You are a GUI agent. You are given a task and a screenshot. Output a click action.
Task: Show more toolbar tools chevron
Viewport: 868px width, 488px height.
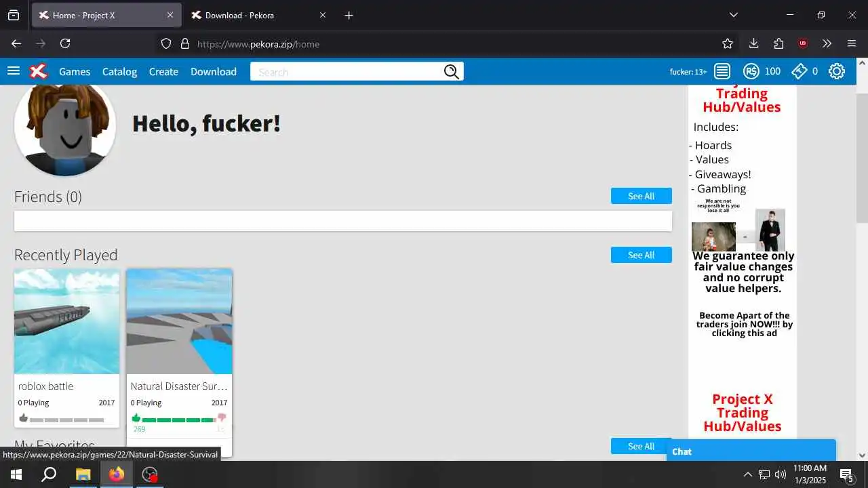(x=827, y=43)
